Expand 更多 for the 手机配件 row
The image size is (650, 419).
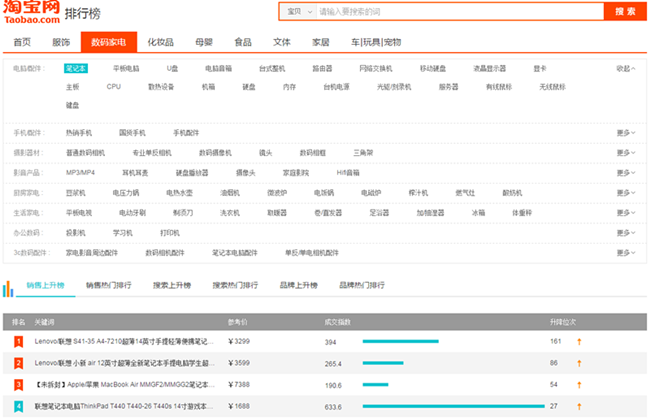coord(626,133)
